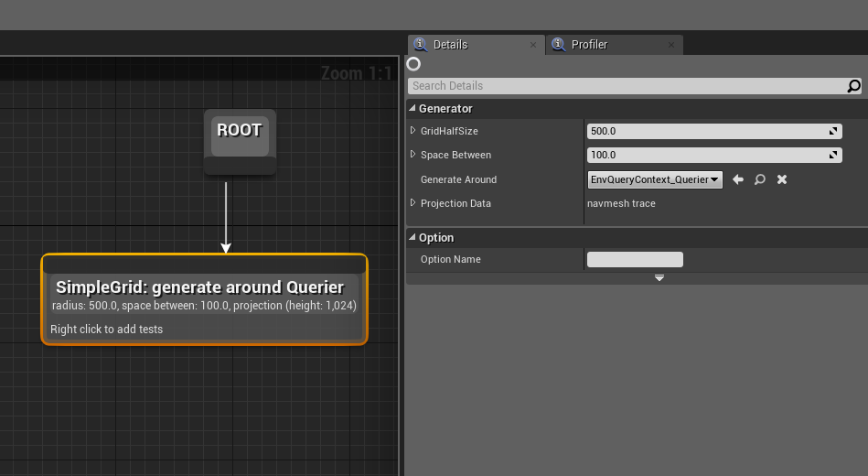Screen dimensions: 868x476
Task: Select the ROOT node
Action: [240, 142]
